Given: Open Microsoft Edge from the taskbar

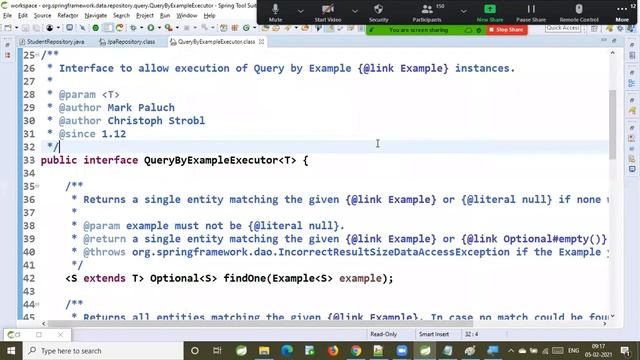Looking at the screenshot, I should 287,351.
